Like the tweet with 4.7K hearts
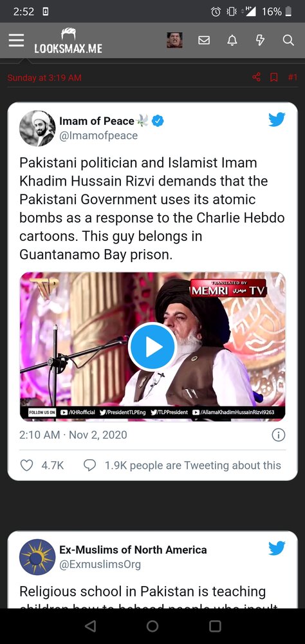305x644 pixels. [27, 466]
